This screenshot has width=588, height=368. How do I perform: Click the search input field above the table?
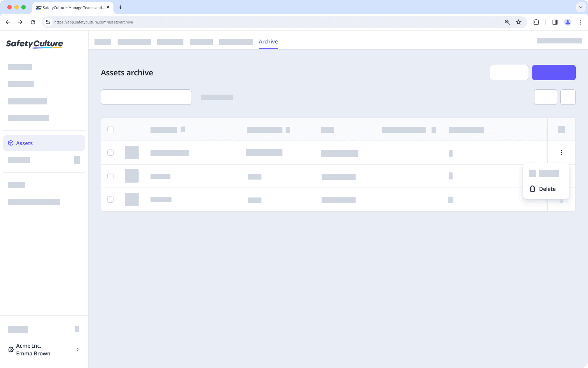(146, 97)
